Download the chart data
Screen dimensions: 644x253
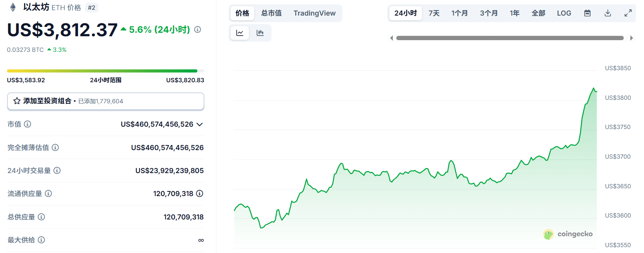(608, 13)
